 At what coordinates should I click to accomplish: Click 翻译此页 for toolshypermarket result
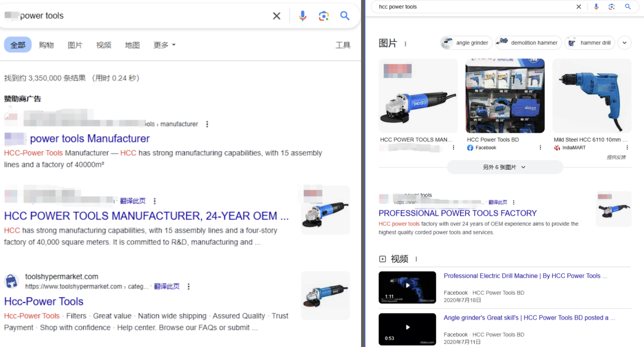coord(167,287)
